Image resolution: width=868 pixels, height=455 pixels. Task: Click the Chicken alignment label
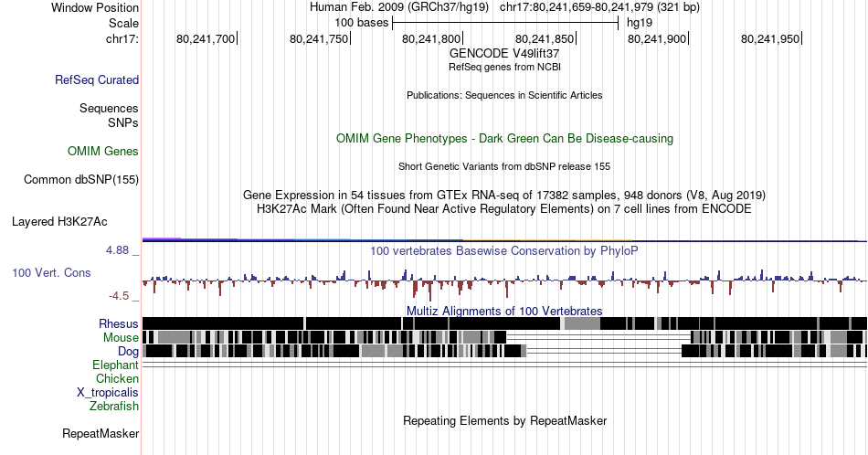(117, 378)
